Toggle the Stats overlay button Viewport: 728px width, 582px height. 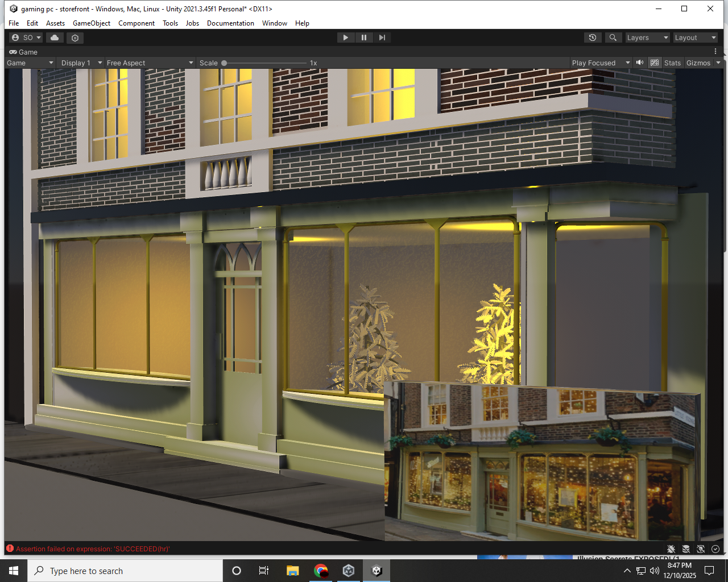coord(672,63)
